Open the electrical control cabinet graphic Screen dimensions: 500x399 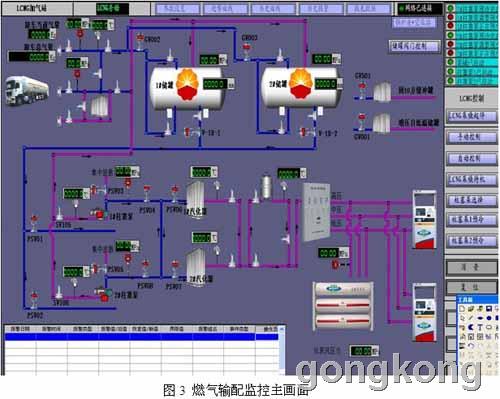(316, 212)
